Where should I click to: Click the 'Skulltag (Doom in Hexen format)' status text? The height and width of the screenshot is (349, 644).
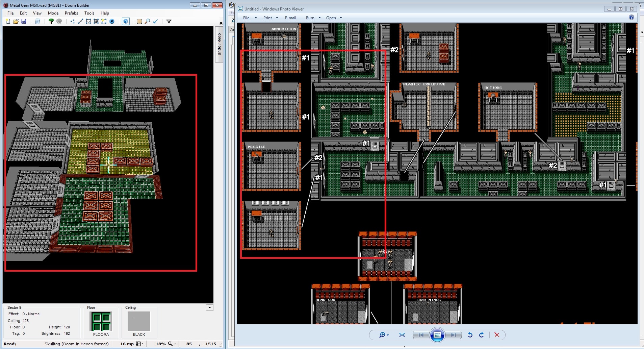click(77, 344)
